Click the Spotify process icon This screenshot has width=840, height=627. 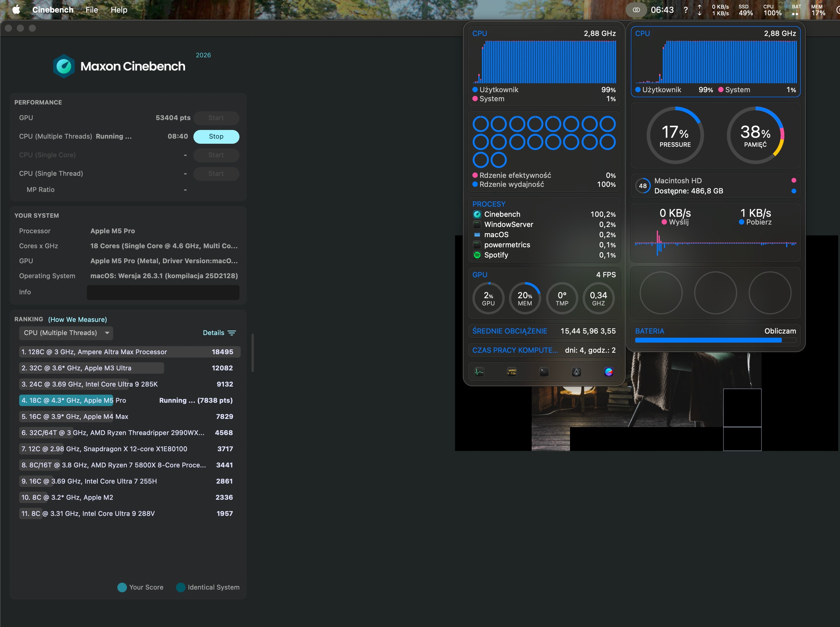[x=477, y=255]
